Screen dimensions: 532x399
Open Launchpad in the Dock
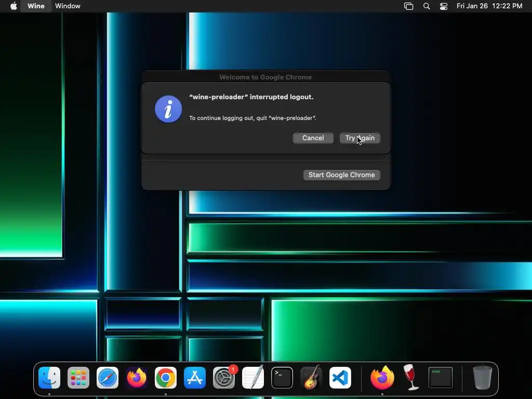pyautogui.click(x=78, y=378)
